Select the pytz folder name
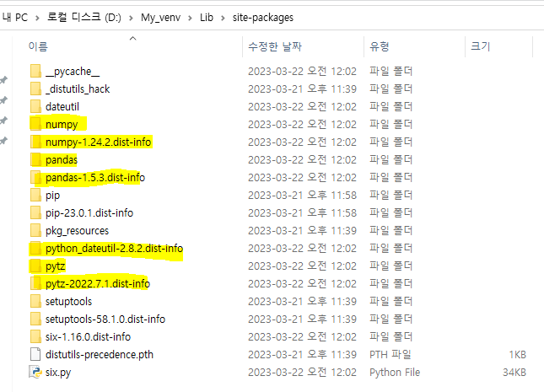 [x=56, y=266]
